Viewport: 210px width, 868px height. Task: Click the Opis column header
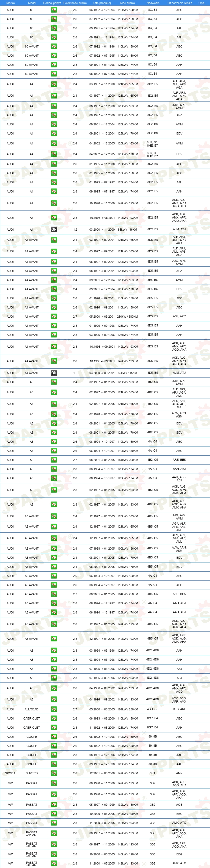coord(201,3)
